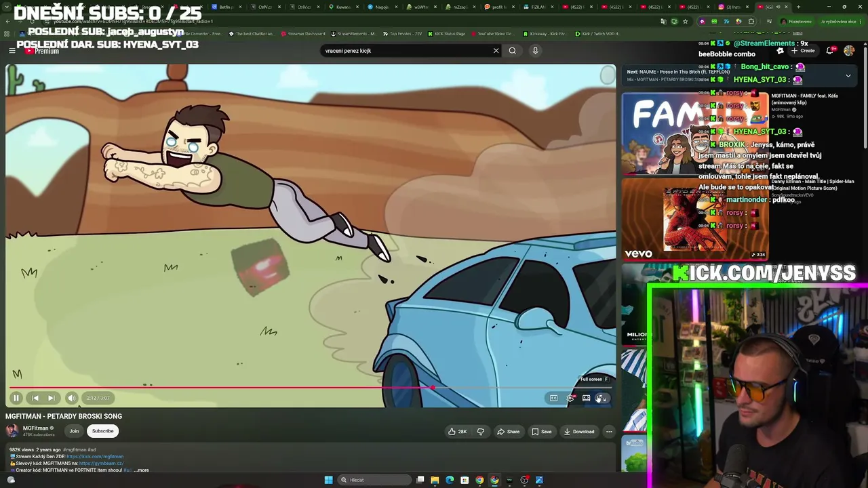The width and height of the screenshot is (868, 488).
Task: Open the gymbeam.cz link in description
Action: click(x=101, y=463)
